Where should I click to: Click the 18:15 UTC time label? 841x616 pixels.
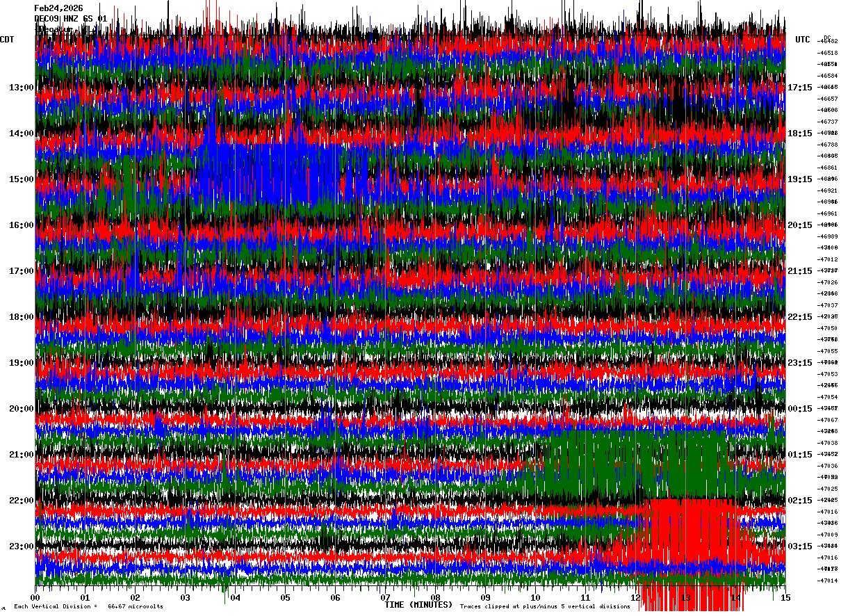[x=800, y=133]
